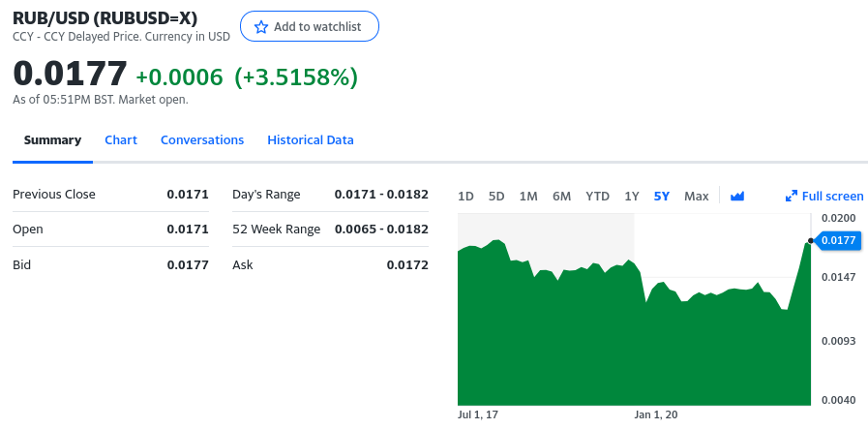This screenshot has height=429, width=868.
Task: Click the 0.0200 y-axis label
Action: [x=839, y=218]
